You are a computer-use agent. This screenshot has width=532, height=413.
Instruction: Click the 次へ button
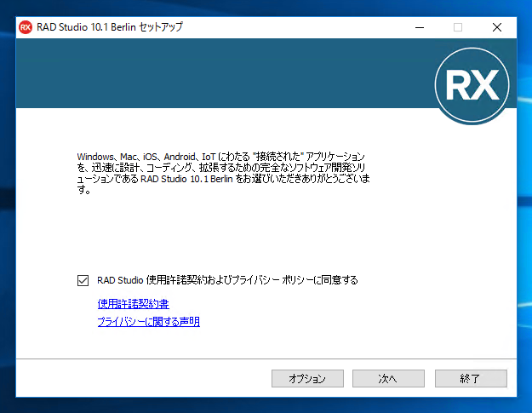tap(388, 378)
